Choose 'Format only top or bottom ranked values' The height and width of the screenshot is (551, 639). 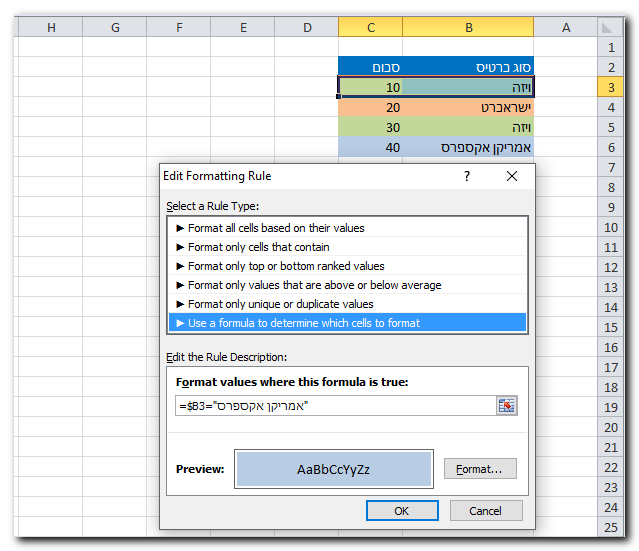tap(286, 266)
